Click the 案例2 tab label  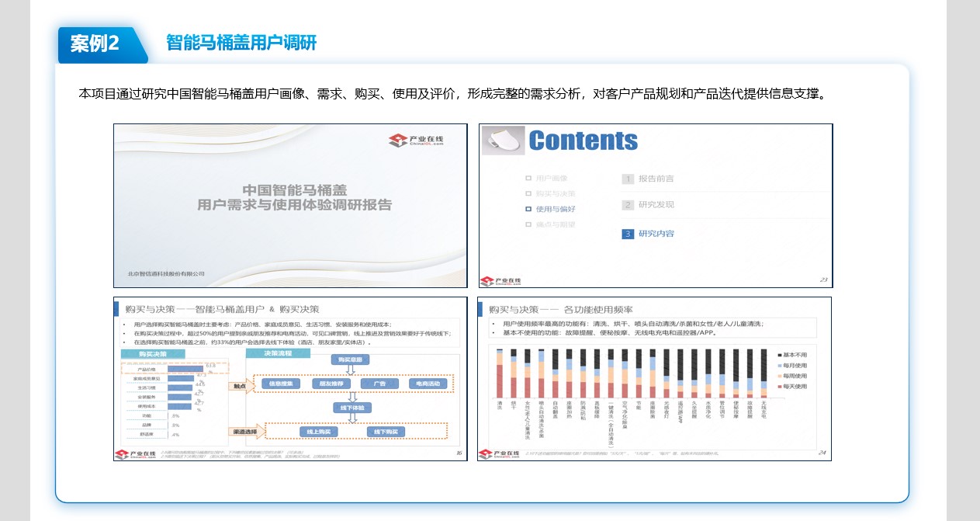point(95,43)
